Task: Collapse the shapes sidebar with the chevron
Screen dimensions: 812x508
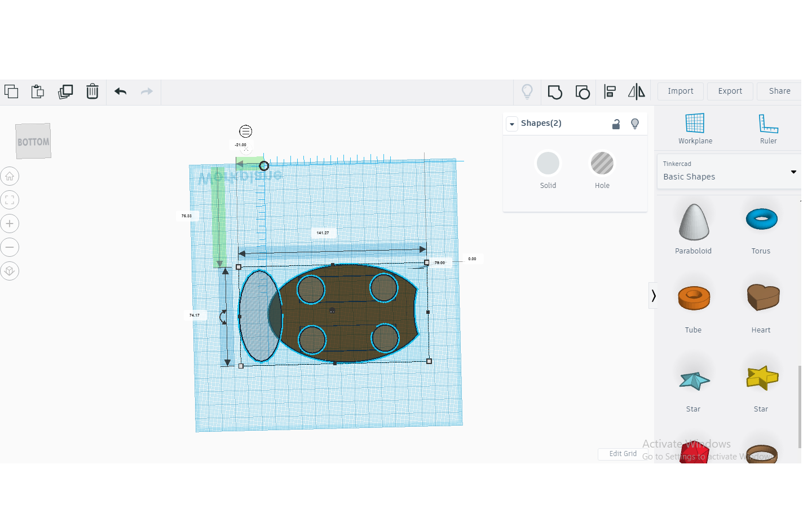Action: click(x=654, y=296)
